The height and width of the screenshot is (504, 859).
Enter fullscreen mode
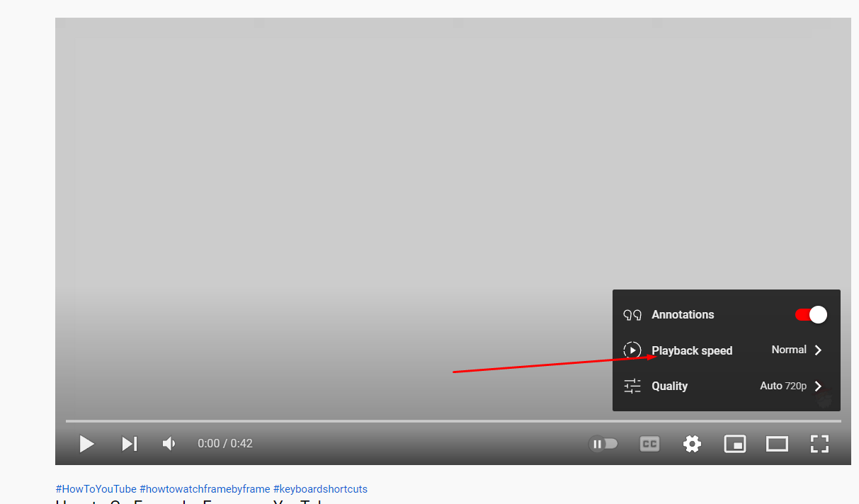(x=819, y=444)
